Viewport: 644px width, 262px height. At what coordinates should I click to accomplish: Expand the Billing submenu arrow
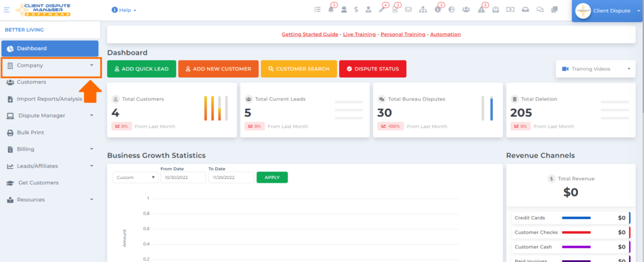click(92, 150)
